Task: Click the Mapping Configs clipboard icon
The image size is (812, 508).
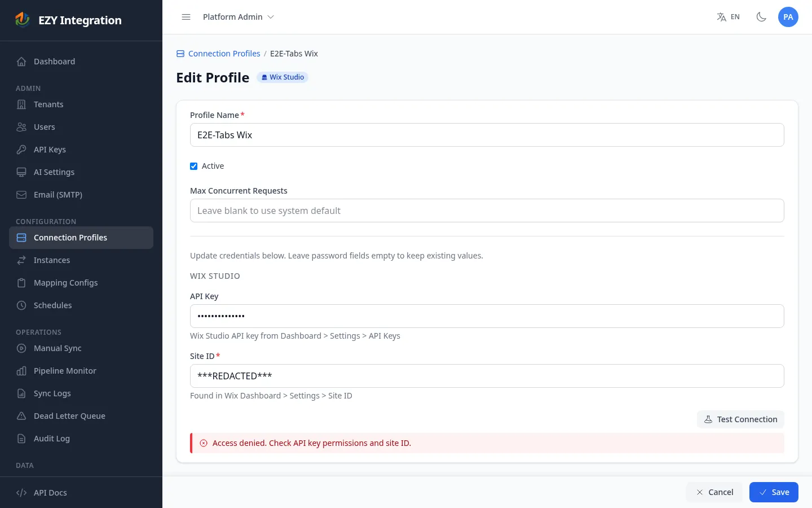Action: pos(21,283)
